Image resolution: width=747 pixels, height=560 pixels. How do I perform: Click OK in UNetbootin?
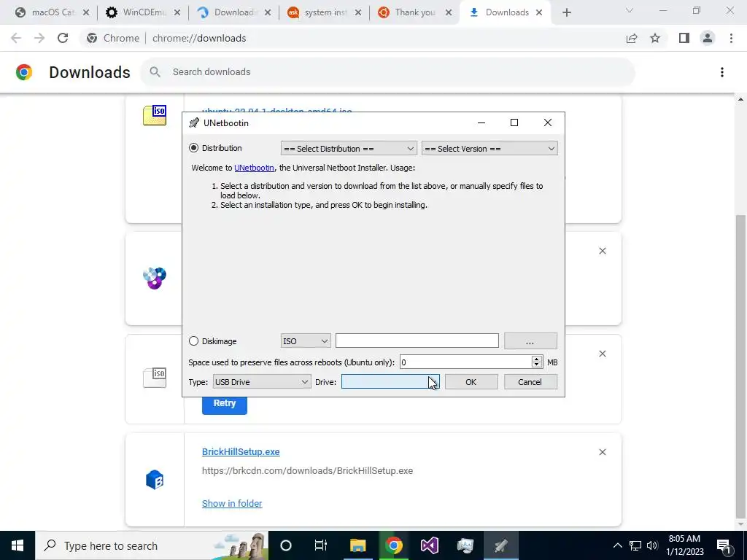471,382
